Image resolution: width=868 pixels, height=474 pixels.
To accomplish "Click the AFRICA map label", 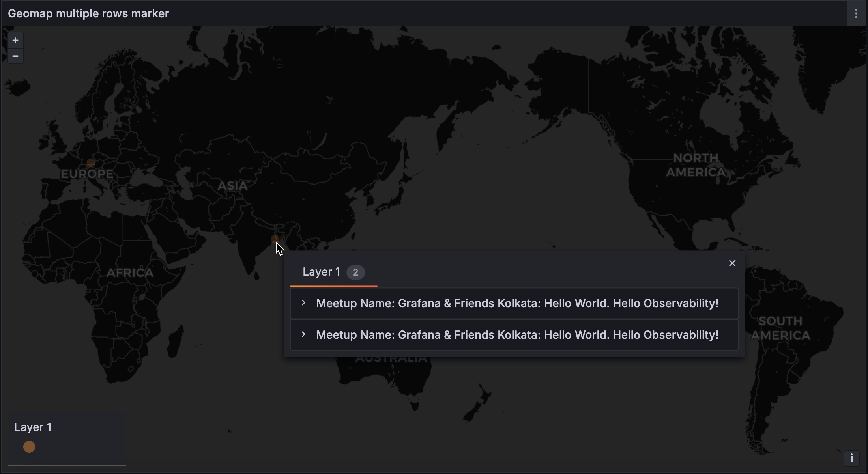I will click(130, 273).
